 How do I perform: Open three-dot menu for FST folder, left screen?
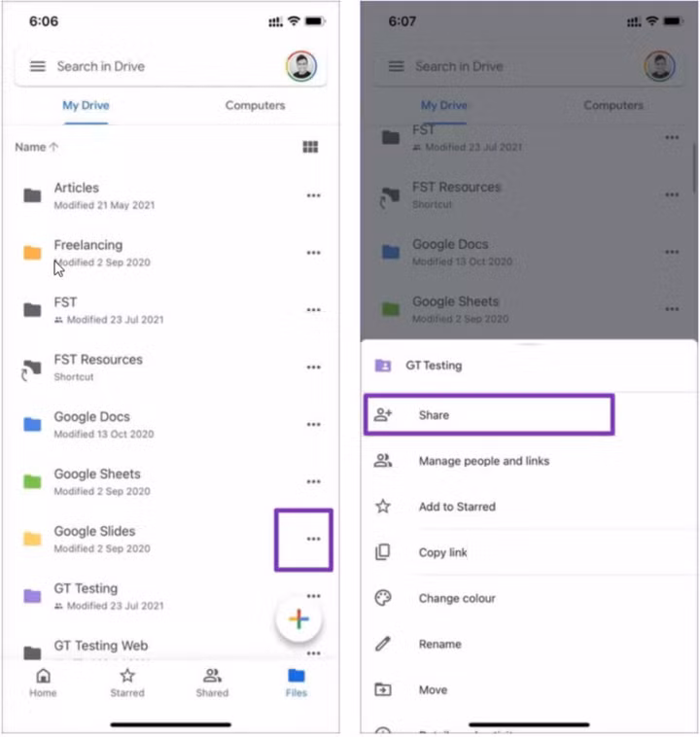(x=314, y=310)
